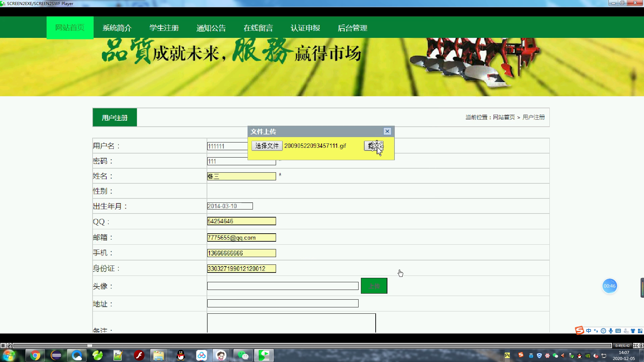Open File Explorer from the taskbar
This screenshot has width=644, height=362.
[159, 355]
